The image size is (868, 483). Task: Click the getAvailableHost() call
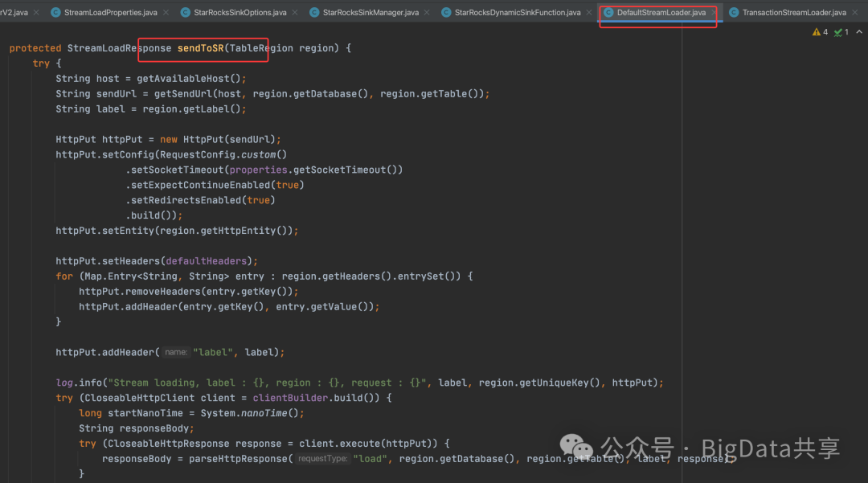189,79
